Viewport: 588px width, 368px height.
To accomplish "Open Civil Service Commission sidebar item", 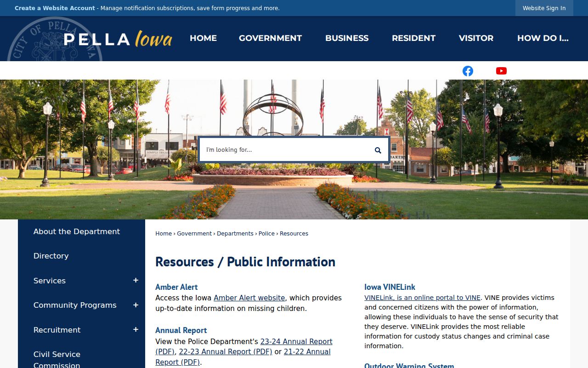I will [x=57, y=360].
